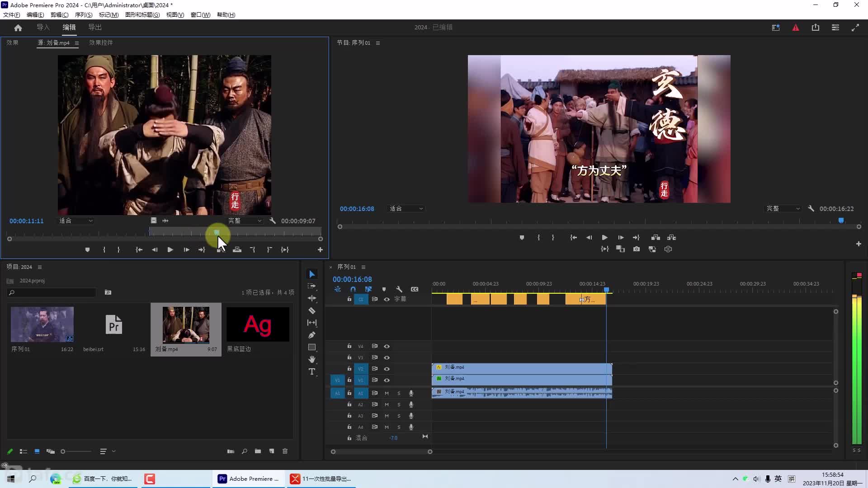
Task: Select the 黑底蓝边 thumbnail in project
Action: click(x=258, y=325)
